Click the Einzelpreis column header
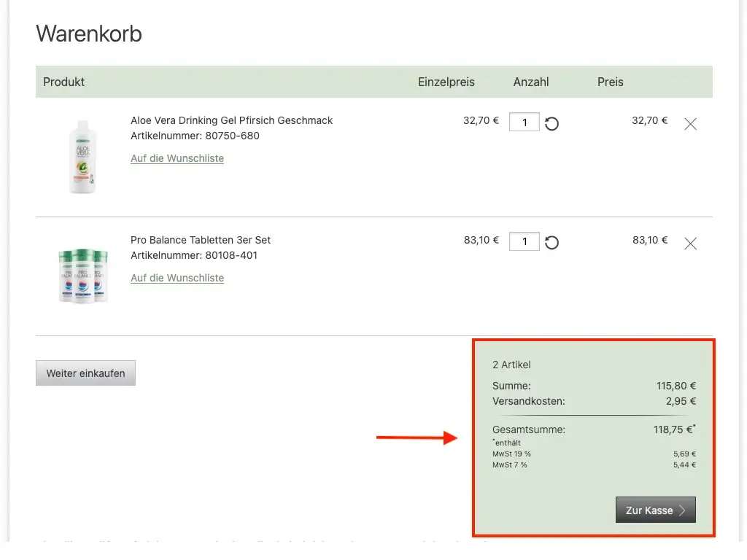Viewport: 747px width, 560px height. [x=446, y=82]
